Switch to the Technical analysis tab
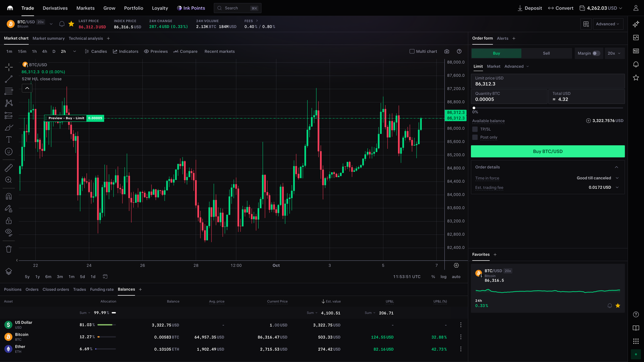Screen dimensions: 644x362 (86, 38)
